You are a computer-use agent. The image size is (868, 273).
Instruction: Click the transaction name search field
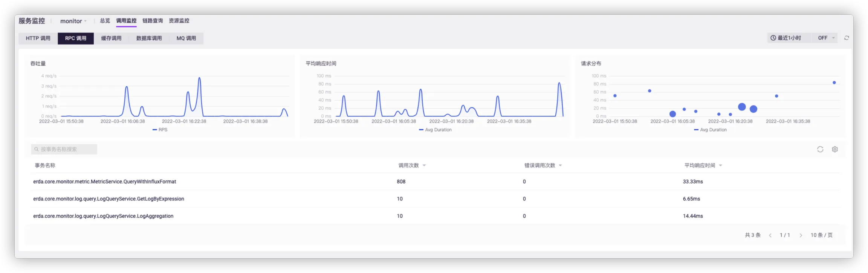[64, 149]
